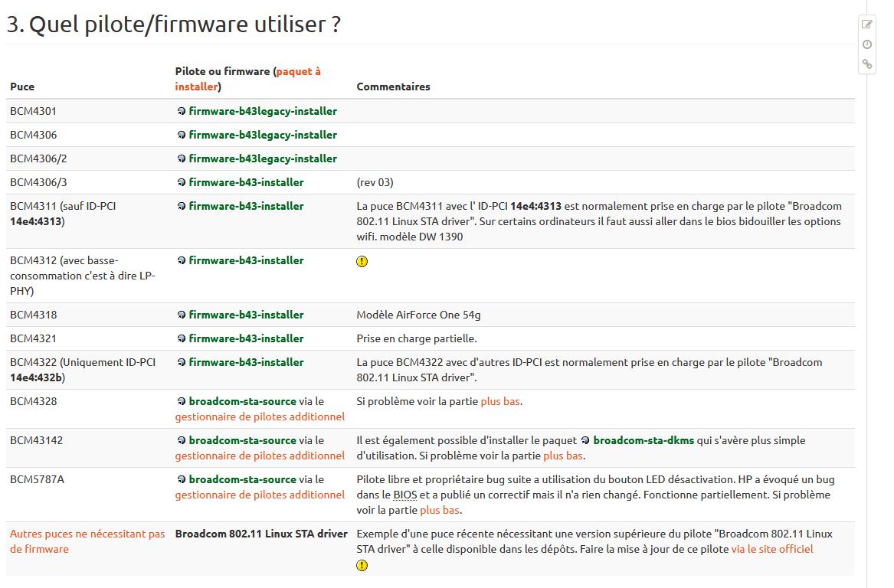894x588 pixels.
Task: Click broadcom-sta-source link in BCM43142 row
Action: (x=242, y=440)
